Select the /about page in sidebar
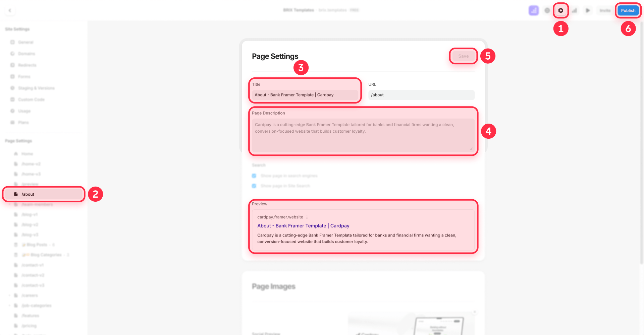This screenshot has height=335, width=644. pyautogui.click(x=44, y=194)
